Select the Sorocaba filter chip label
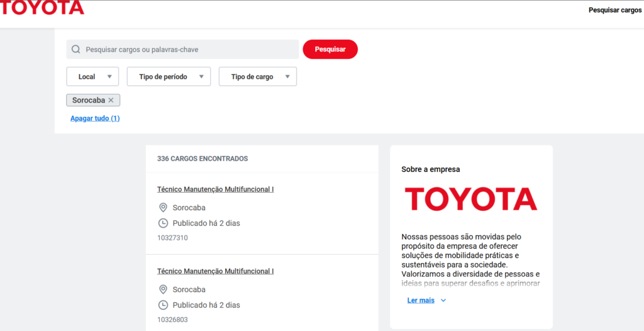644x331 pixels. tap(89, 100)
